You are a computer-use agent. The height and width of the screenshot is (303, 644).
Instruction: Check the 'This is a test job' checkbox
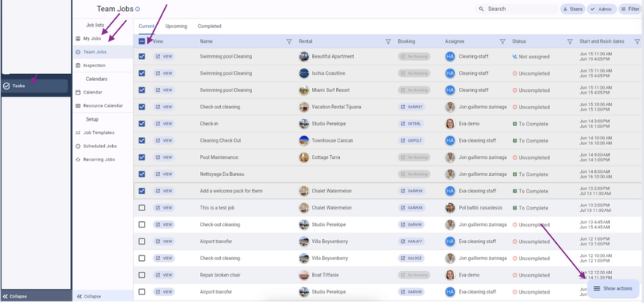(142, 208)
